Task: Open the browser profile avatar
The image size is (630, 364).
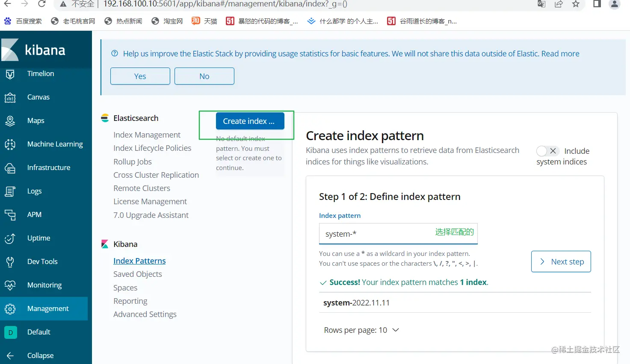Action: tap(615, 4)
